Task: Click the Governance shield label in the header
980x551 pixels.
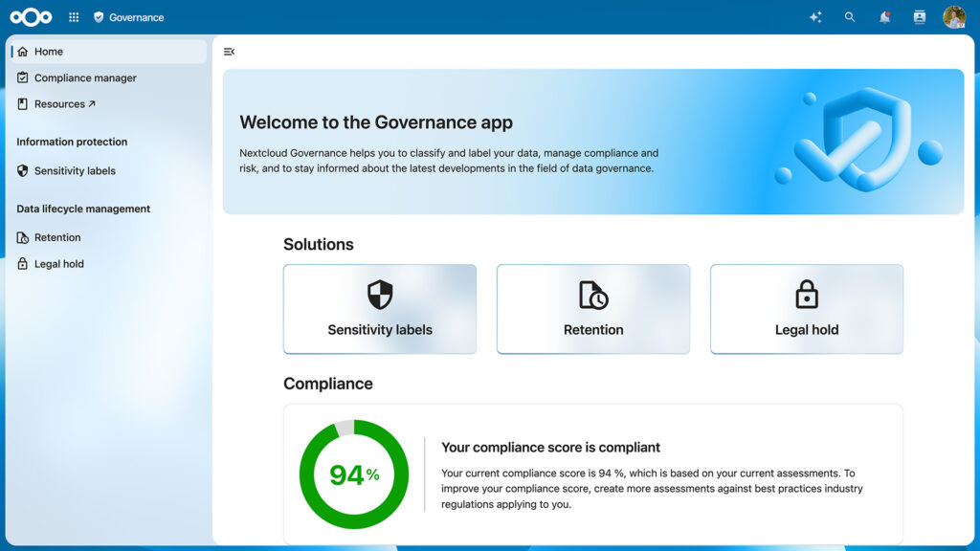Action: (x=129, y=17)
